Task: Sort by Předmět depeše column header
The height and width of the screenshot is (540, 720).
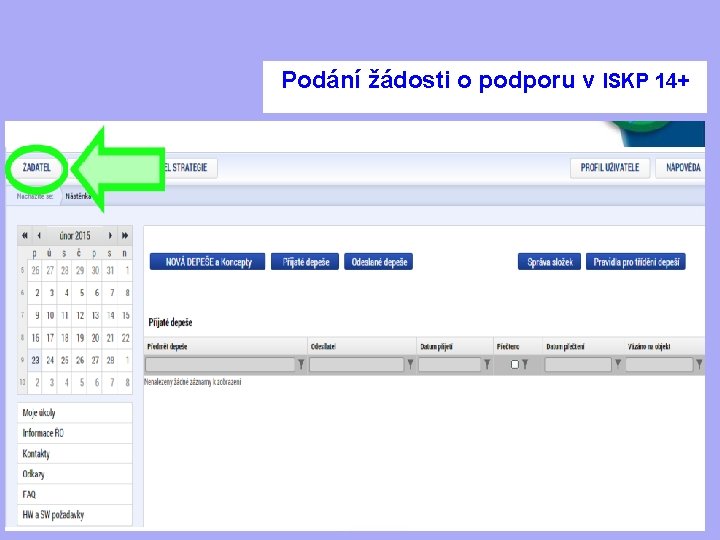Action: pyautogui.click(x=167, y=347)
